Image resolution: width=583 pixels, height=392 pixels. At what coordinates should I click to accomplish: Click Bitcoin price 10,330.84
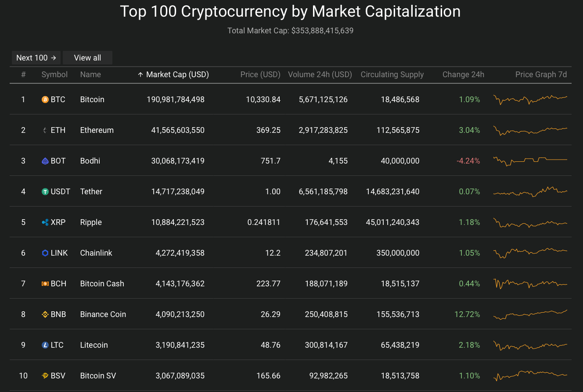pos(263,100)
